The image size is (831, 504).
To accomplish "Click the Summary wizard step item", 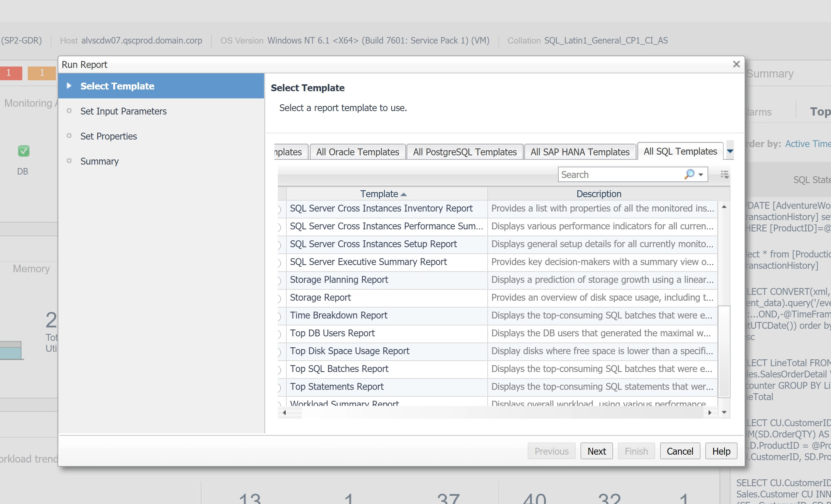I will [100, 161].
